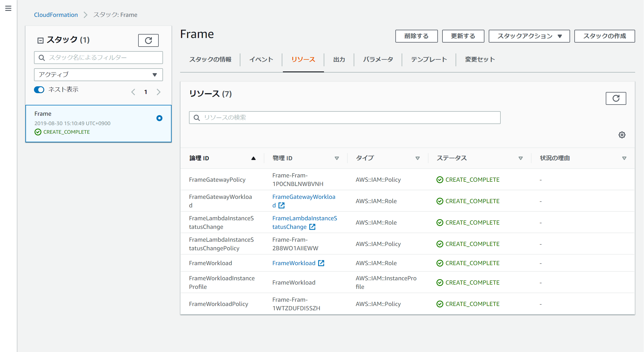Focus the リソースの検索 search field

coord(345,117)
